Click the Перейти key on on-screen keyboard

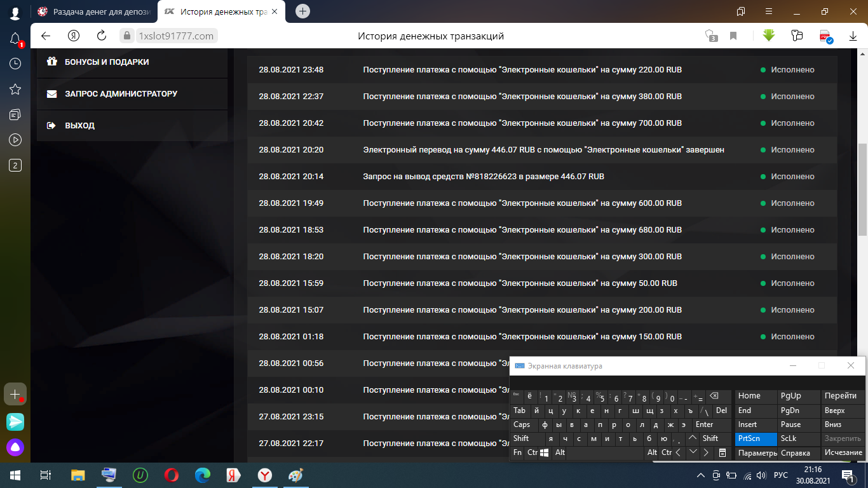click(843, 396)
